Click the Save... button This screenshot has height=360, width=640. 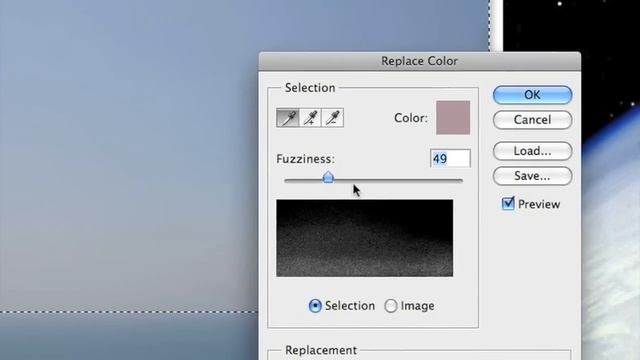click(532, 176)
